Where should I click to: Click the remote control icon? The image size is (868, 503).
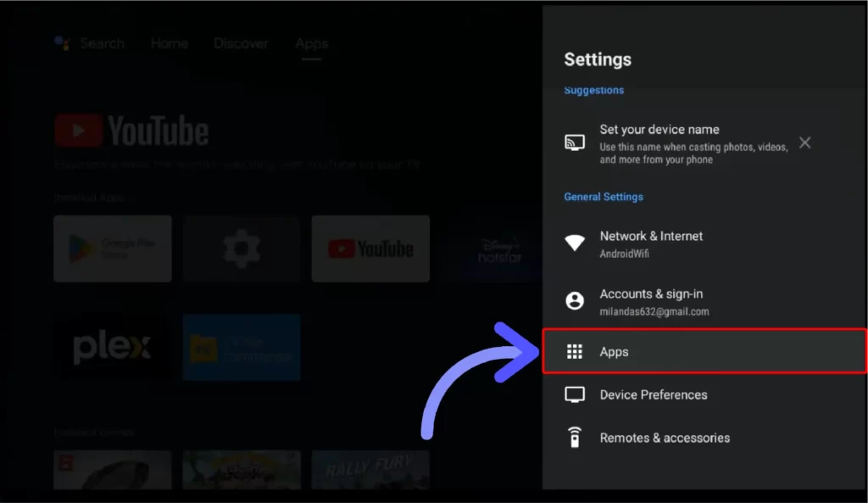(575, 437)
